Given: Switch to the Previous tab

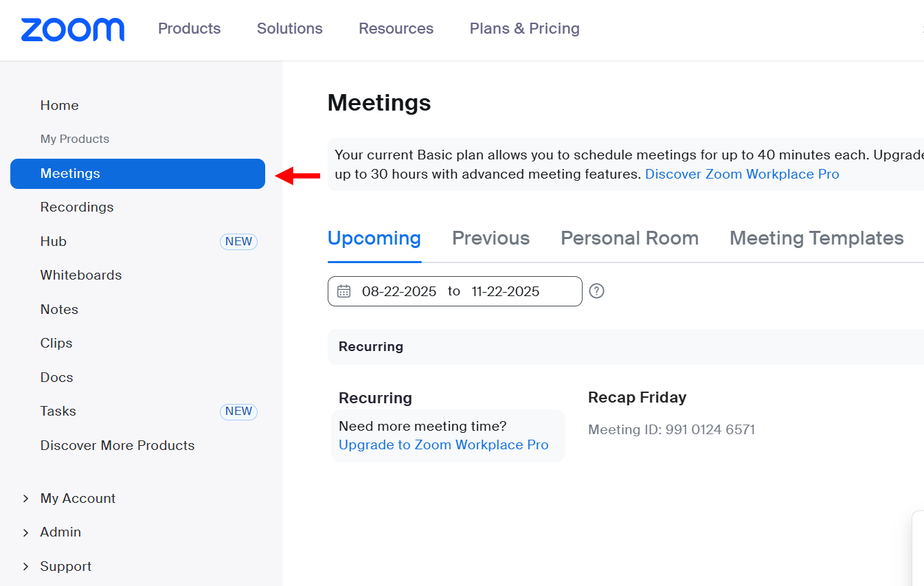Looking at the screenshot, I should pos(491,238).
